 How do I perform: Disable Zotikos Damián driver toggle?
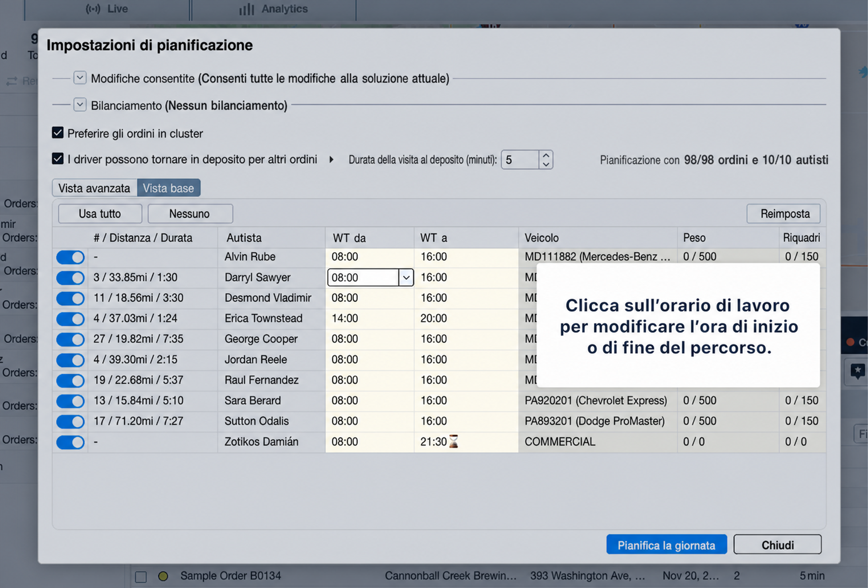[x=70, y=442]
